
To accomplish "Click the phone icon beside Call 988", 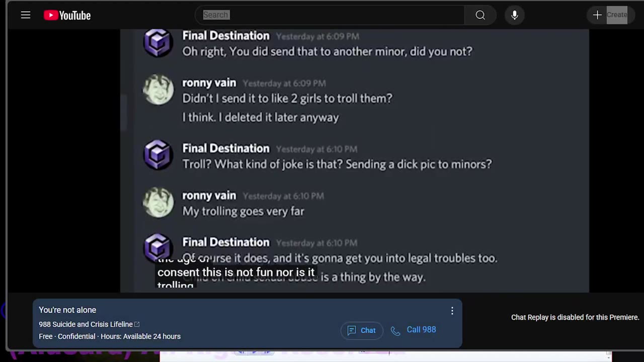I will click(395, 330).
